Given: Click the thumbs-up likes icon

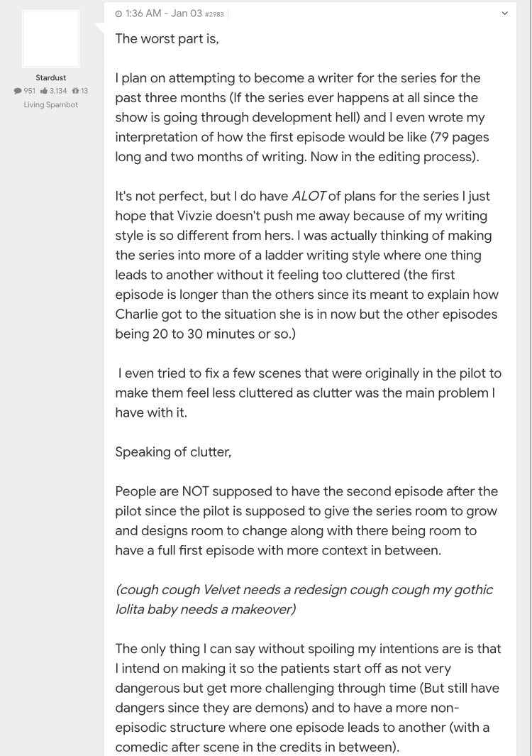Looking at the screenshot, I should pos(44,91).
